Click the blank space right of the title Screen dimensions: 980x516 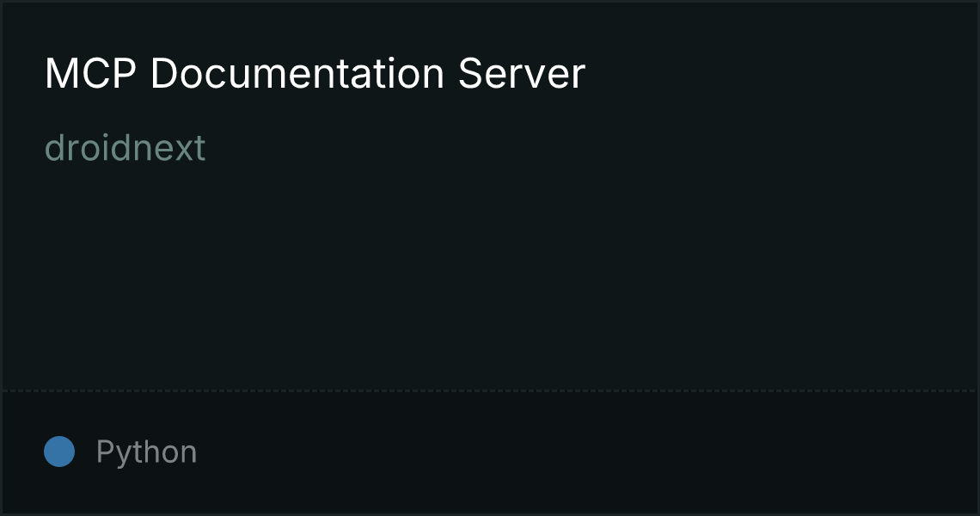tap(781, 74)
